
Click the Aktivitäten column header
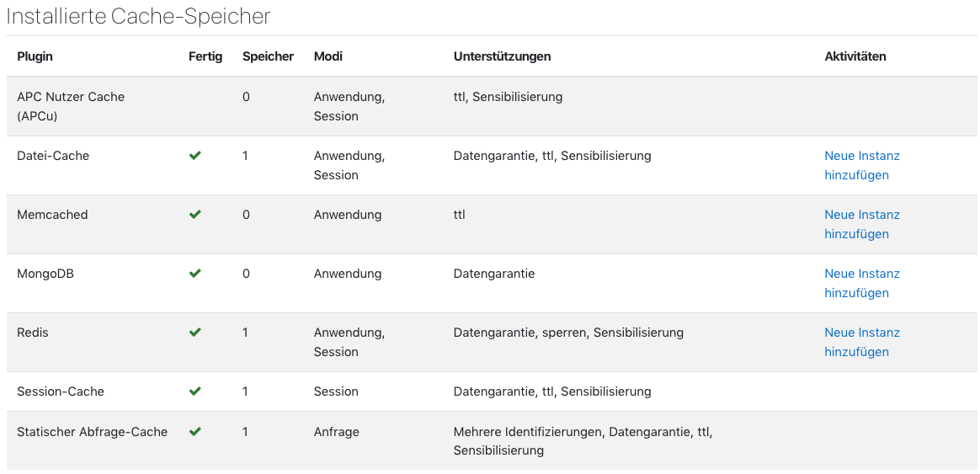[x=855, y=56]
